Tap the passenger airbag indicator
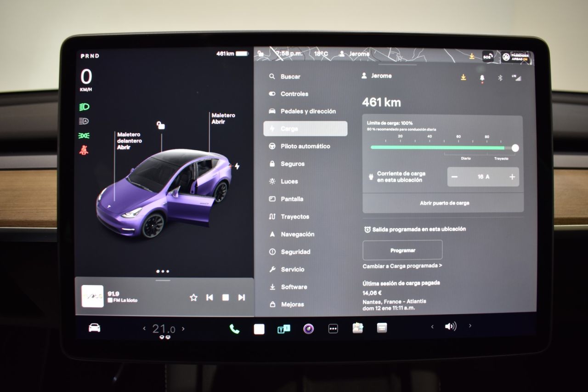Screen dimensions: 588x392 (x=515, y=57)
